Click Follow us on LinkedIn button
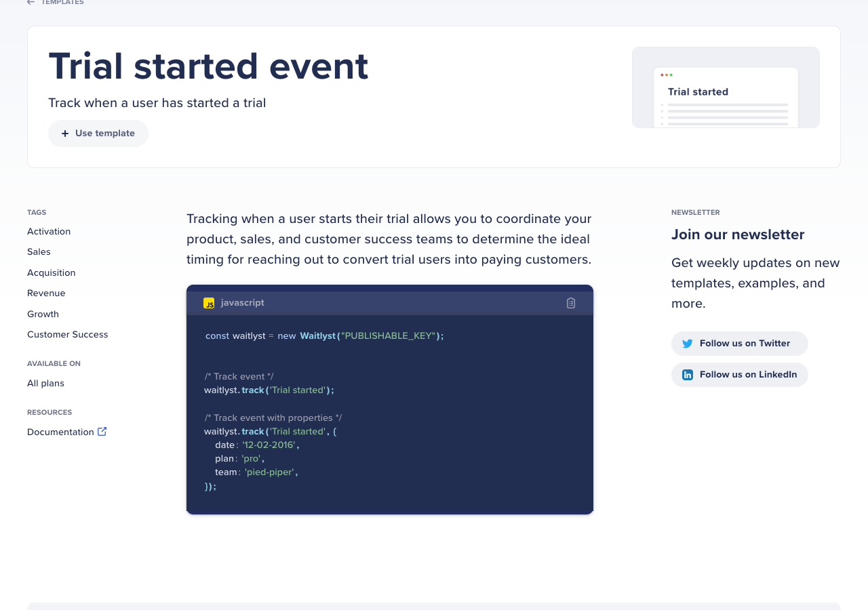 (x=740, y=375)
